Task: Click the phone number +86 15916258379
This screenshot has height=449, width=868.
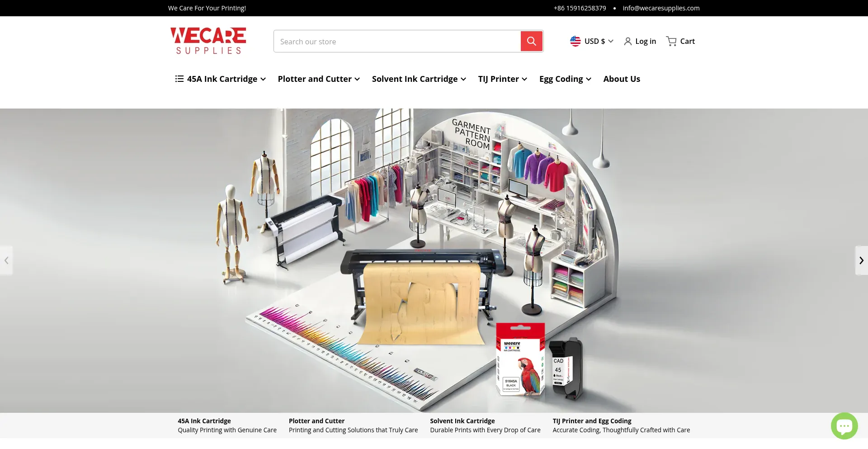Action: click(580, 8)
